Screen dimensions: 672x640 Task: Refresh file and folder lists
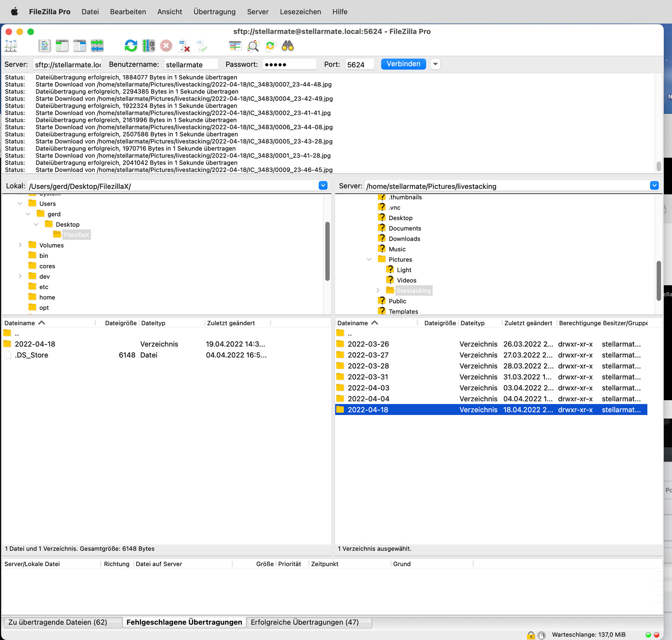[x=131, y=46]
